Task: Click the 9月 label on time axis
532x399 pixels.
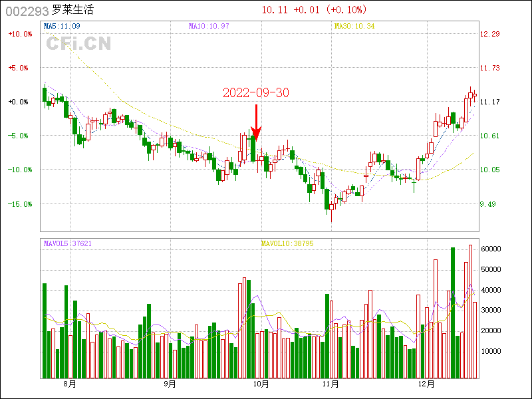Action: [x=170, y=384]
